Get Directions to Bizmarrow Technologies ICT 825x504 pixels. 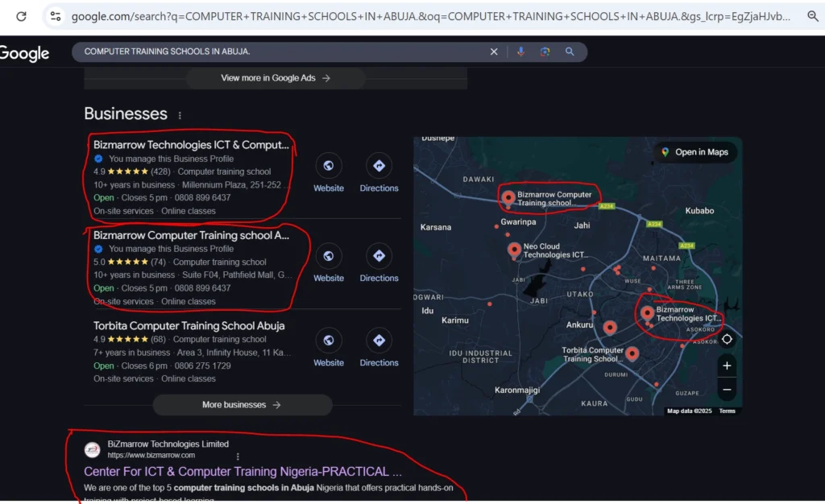coord(379,173)
